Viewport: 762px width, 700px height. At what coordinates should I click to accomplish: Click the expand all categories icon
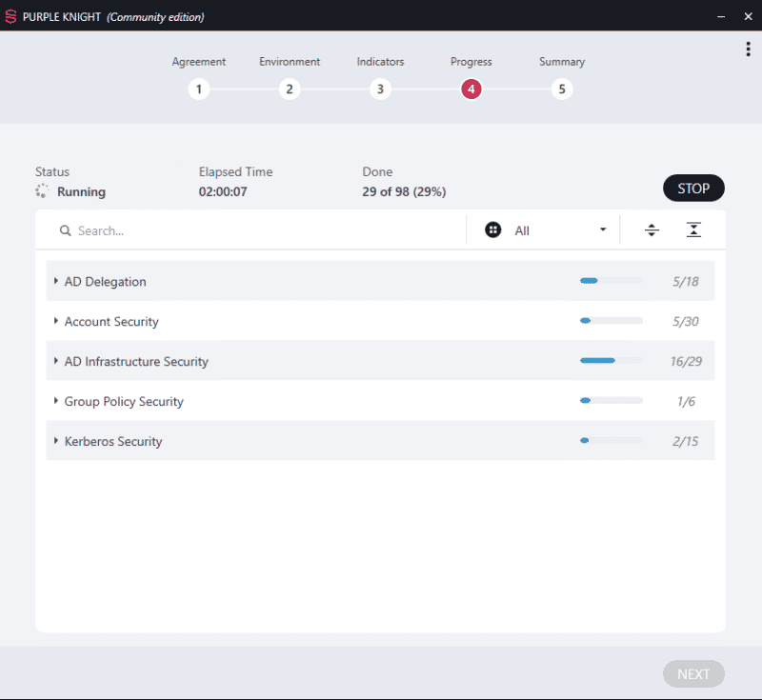click(x=652, y=230)
